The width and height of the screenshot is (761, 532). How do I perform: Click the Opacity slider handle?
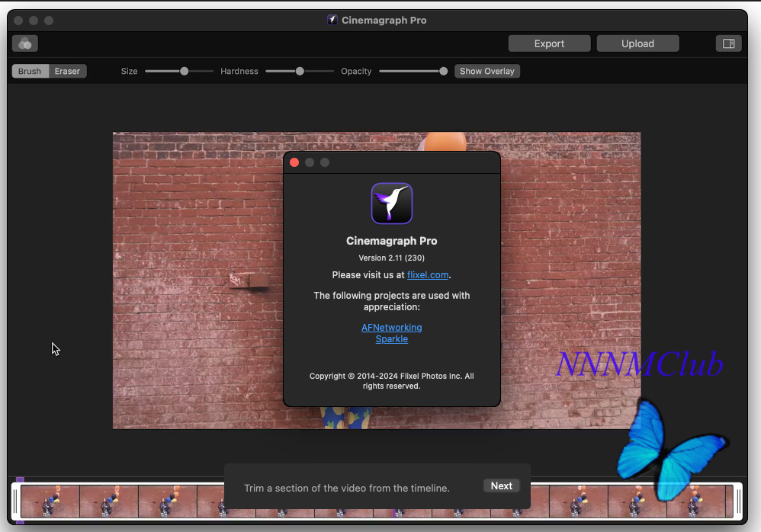[443, 72]
